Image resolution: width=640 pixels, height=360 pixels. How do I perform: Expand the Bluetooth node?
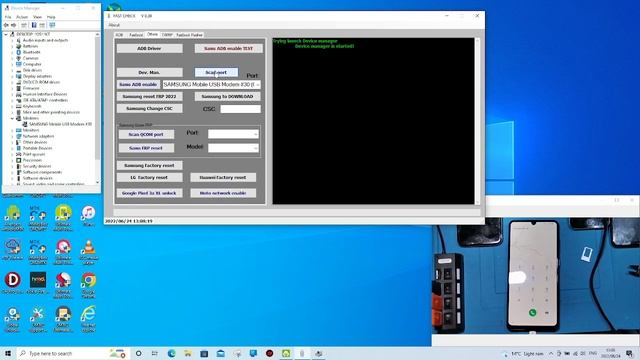(x=12, y=52)
